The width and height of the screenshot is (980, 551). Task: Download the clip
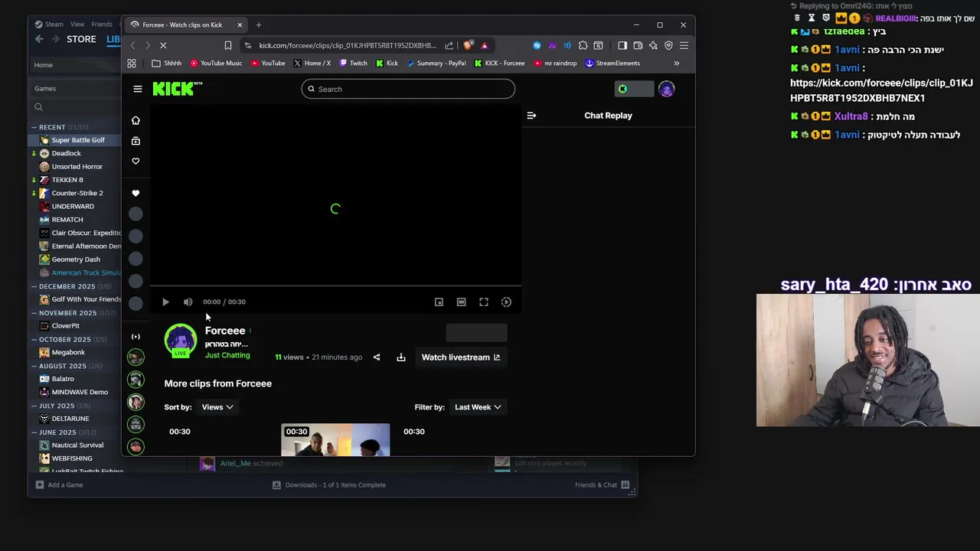coord(400,357)
